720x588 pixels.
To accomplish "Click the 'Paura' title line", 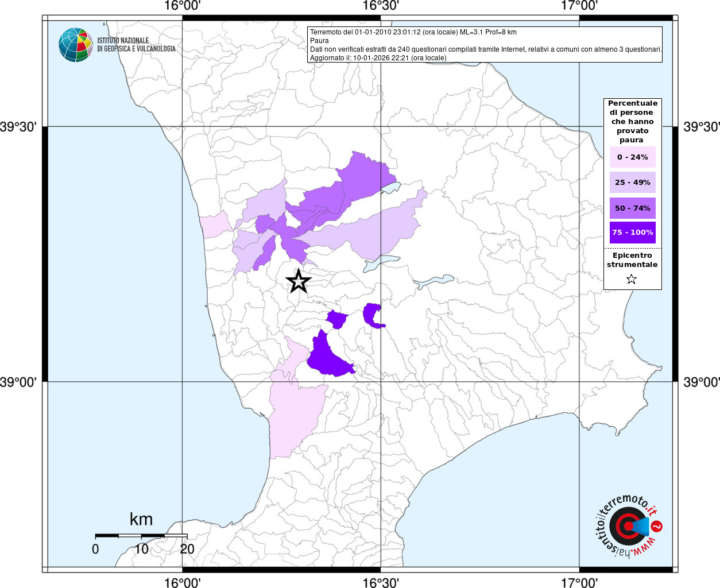I will click(319, 41).
